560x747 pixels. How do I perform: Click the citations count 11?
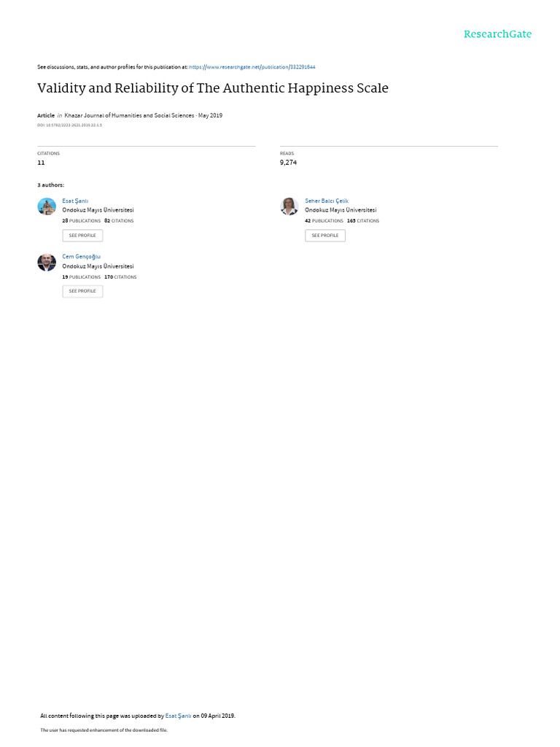pos(42,163)
